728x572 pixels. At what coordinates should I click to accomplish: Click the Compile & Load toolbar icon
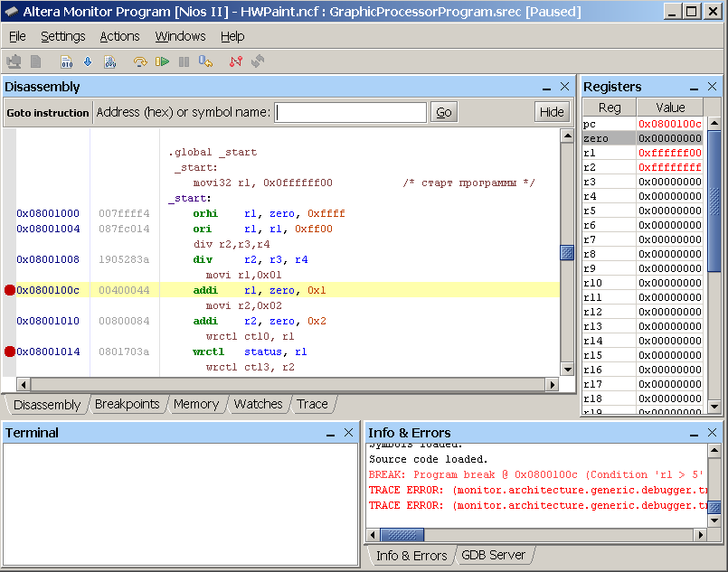pyautogui.click(x=109, y=61)
